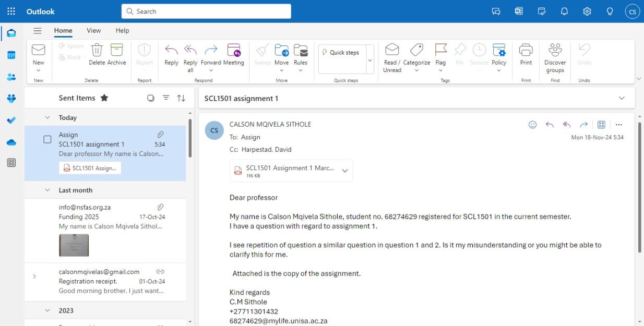The image size is (644, 326).
Task: Click in the Search box
Action: pos(206,11)
